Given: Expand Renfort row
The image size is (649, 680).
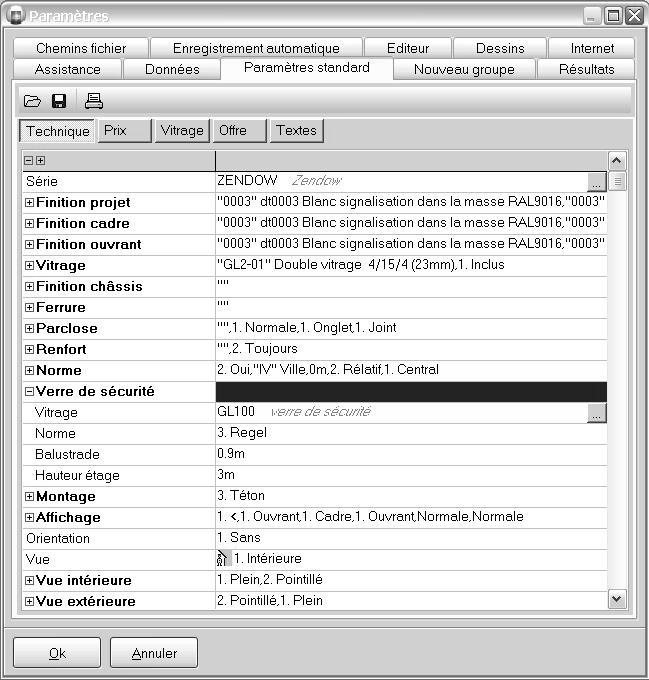Looking at the screenshot, I should (29, 350).
